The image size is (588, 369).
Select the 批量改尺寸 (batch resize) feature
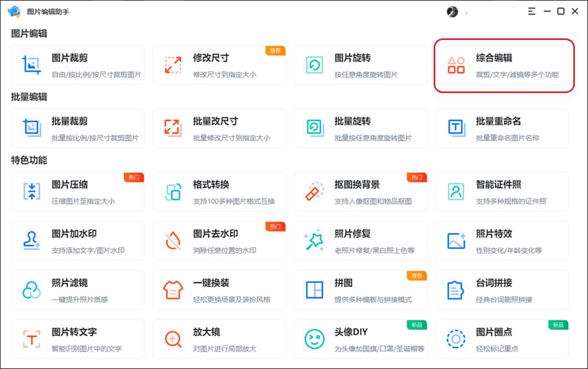coord(219,128)
